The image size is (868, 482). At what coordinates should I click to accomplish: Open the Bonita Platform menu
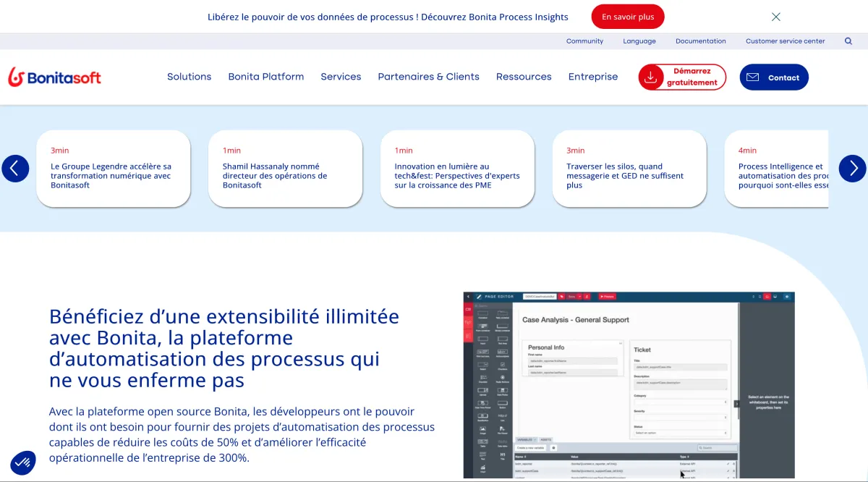click(266, 77)
